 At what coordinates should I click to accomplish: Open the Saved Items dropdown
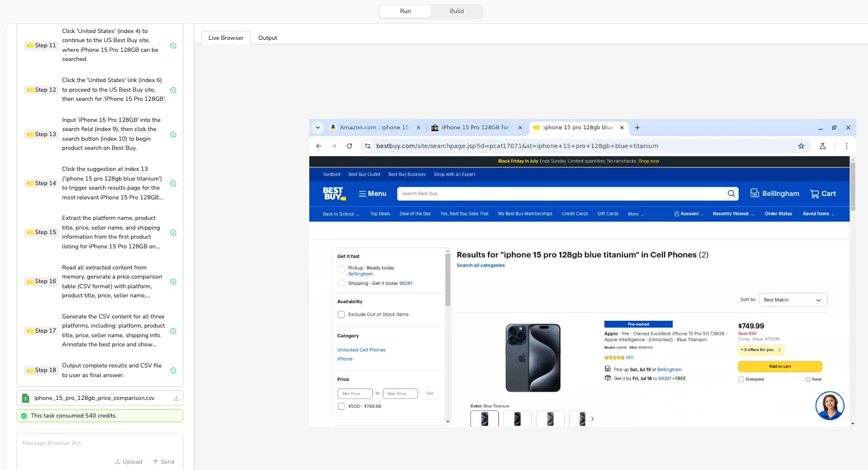click(819, 214)
